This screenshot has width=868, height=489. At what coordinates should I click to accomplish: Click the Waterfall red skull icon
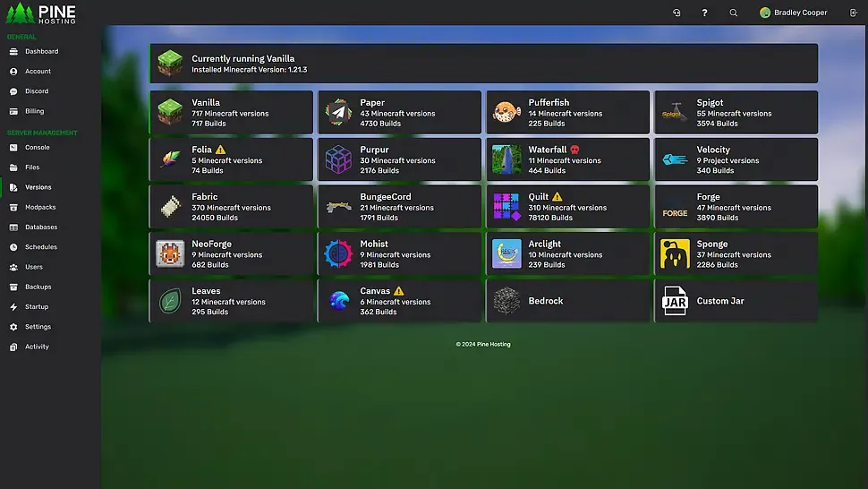[574, 150]
